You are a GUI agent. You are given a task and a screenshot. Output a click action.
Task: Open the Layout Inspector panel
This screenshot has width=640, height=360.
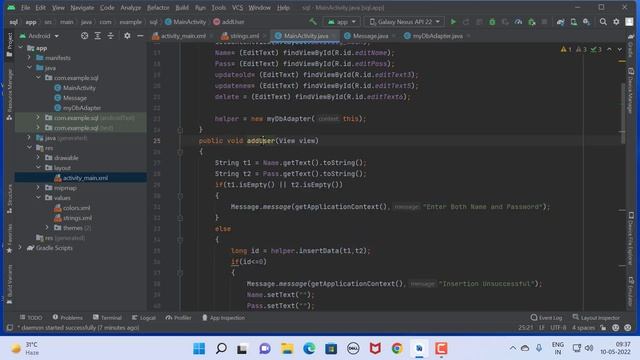click(596, 318)
